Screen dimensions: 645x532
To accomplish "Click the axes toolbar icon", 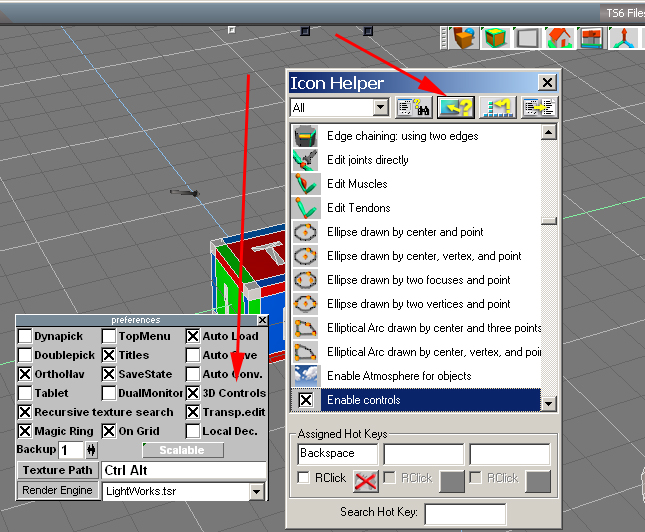I will 624,38.
